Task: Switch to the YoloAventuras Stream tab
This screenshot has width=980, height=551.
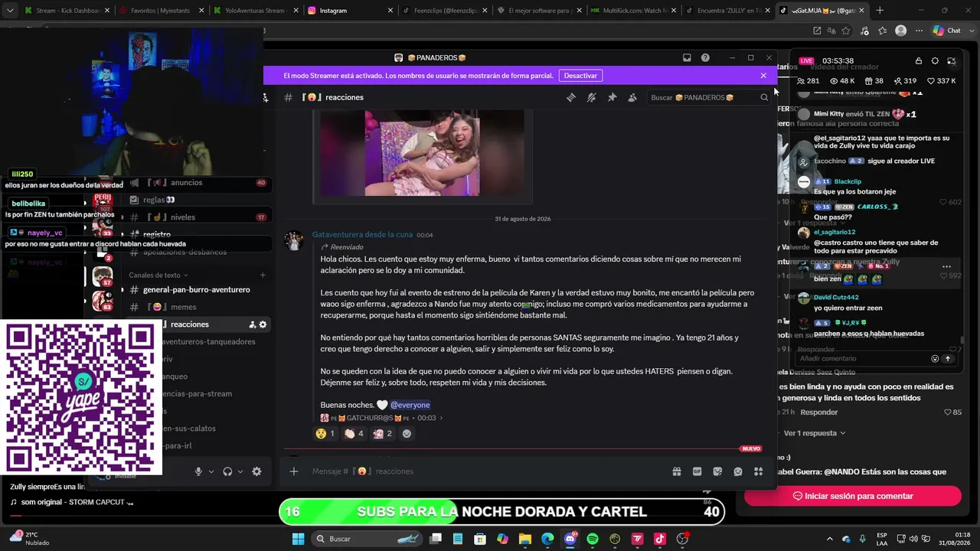Action: tap(256, 11)
